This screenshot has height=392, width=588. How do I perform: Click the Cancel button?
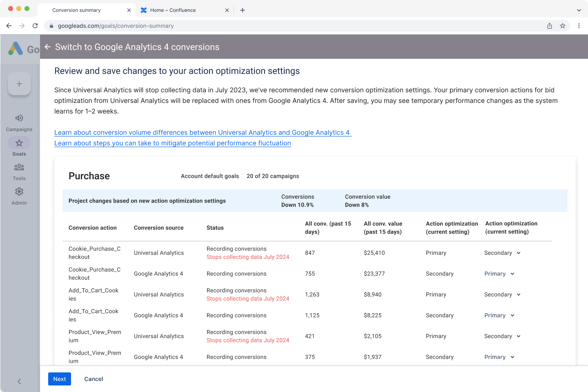click(x=94, y=379)
